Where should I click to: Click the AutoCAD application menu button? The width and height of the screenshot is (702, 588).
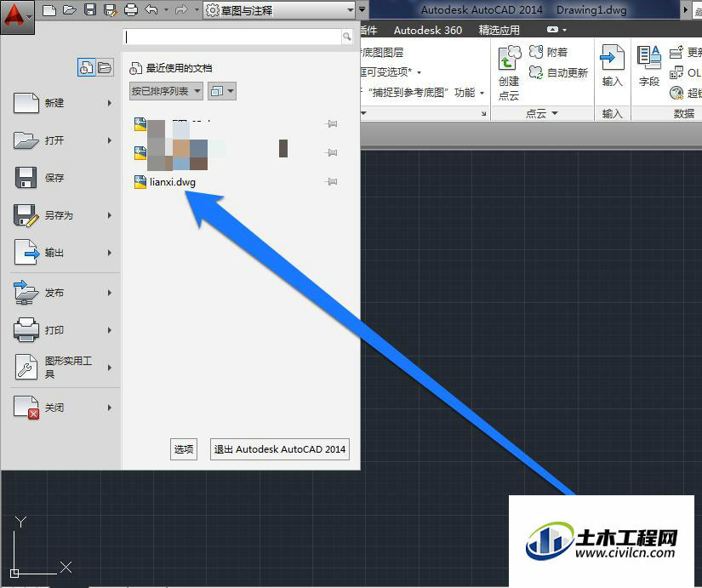pos(17,17)
